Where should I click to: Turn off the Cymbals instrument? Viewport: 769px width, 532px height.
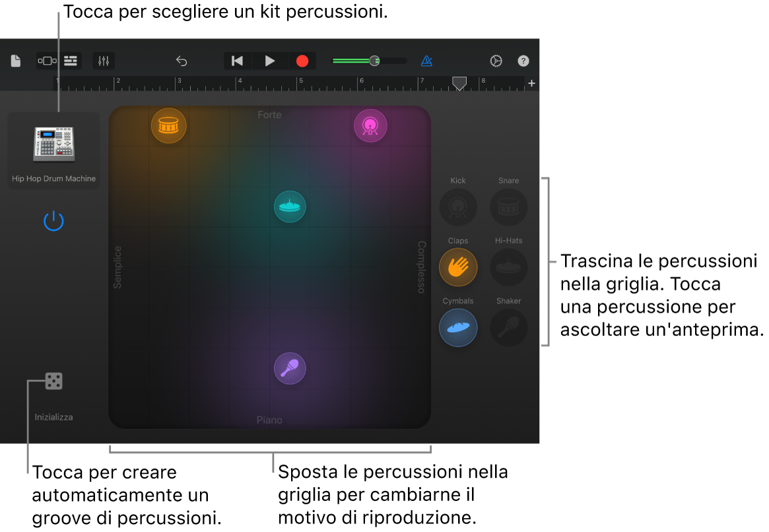pos(458,327)
